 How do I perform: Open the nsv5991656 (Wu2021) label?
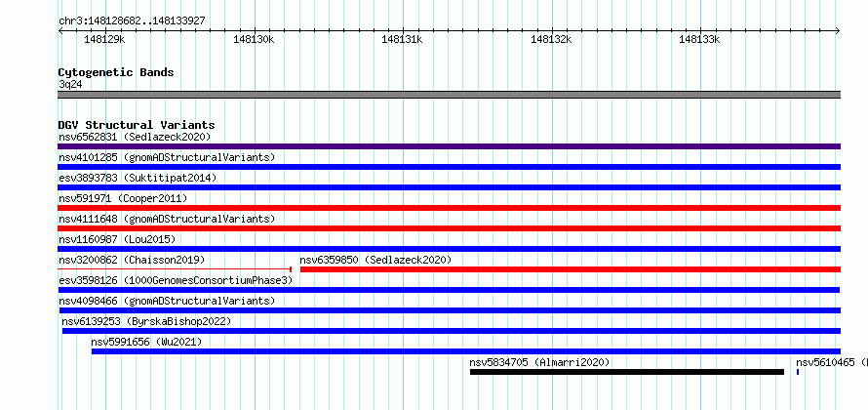point(146,342)
